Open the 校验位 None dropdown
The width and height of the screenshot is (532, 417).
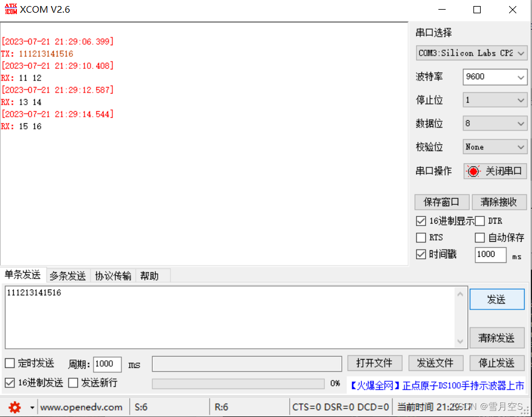495,147
